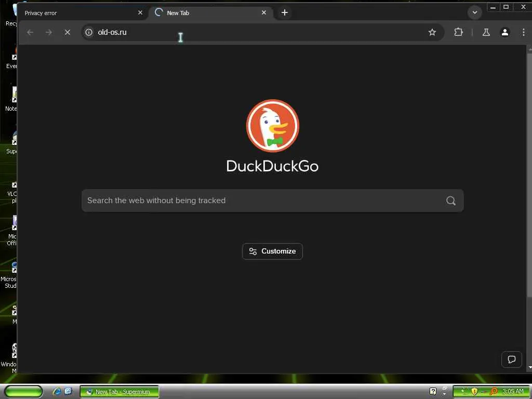Select New Tab - Supermium taskbar button
This screenshot has width=532, height=399.
[119, 392]
